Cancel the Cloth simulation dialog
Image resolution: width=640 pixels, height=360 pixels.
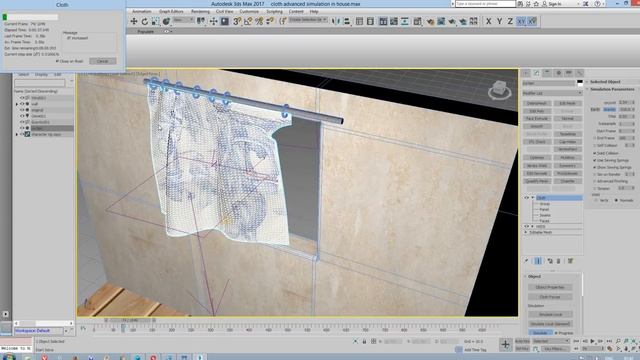(x=102, y=61)
